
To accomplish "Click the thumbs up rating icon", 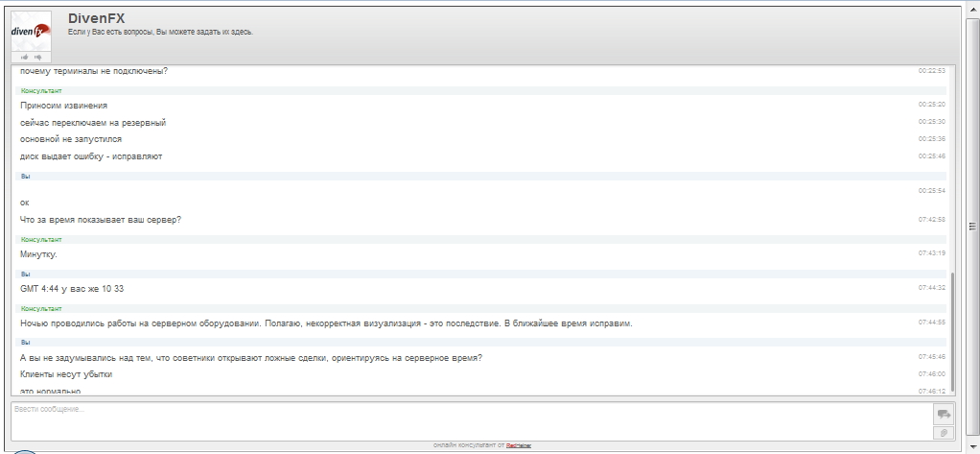I will (25, 57).
